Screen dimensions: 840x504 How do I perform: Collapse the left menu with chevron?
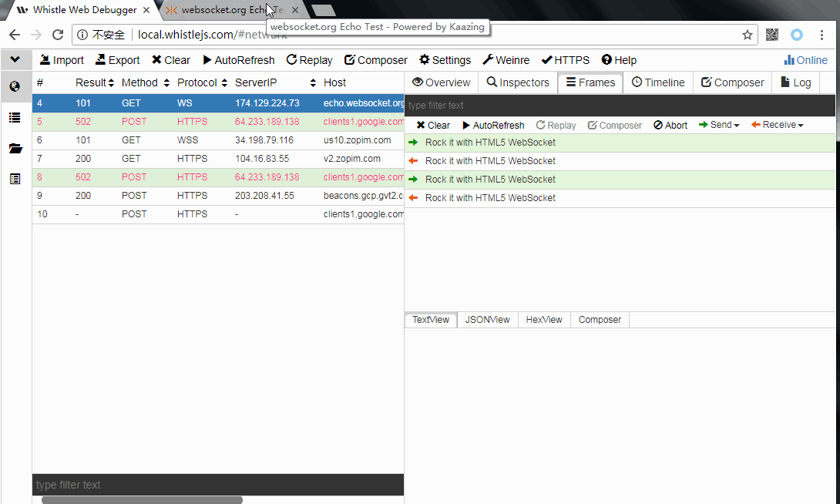point(15,59)
